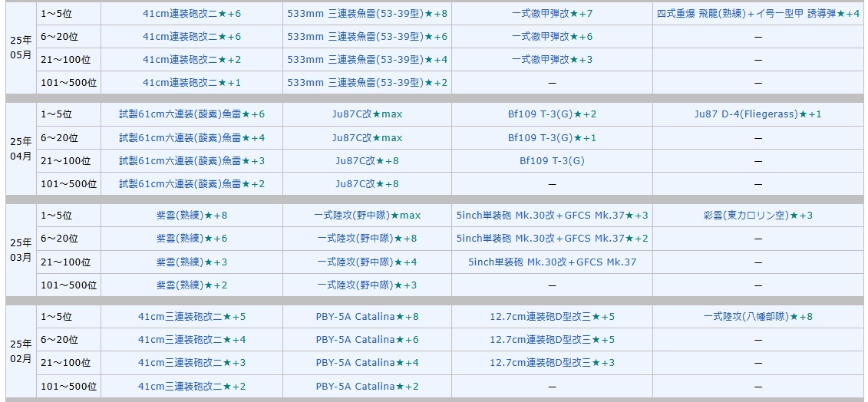Open the PBY-5A Catalina★+2 link

[367, 387]
